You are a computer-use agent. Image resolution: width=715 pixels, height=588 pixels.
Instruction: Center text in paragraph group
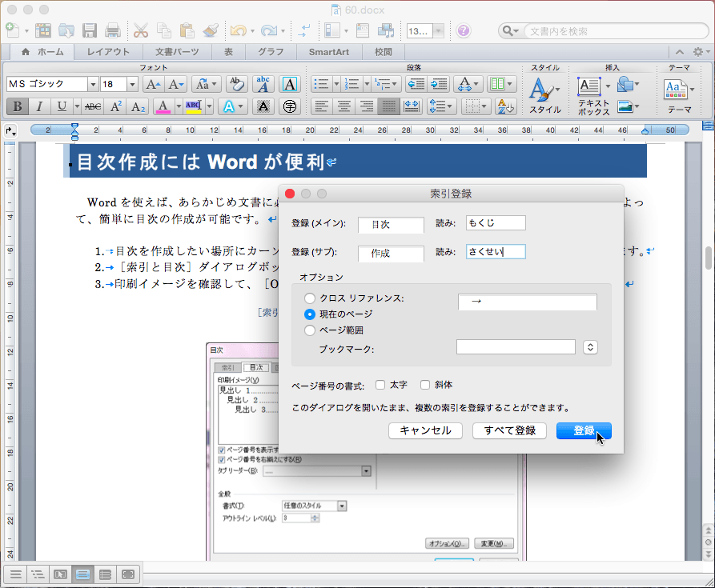[343, 106]
